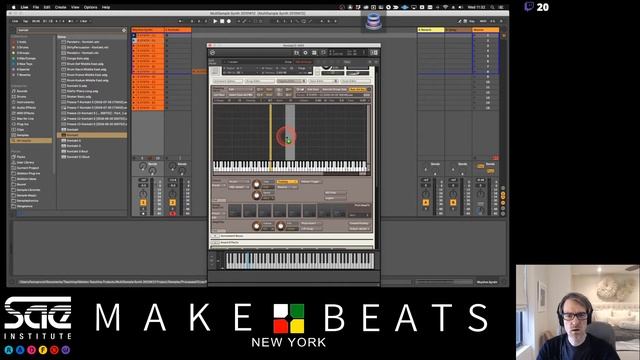
Task: Open the File menu
Action: (x=36, y=7)
